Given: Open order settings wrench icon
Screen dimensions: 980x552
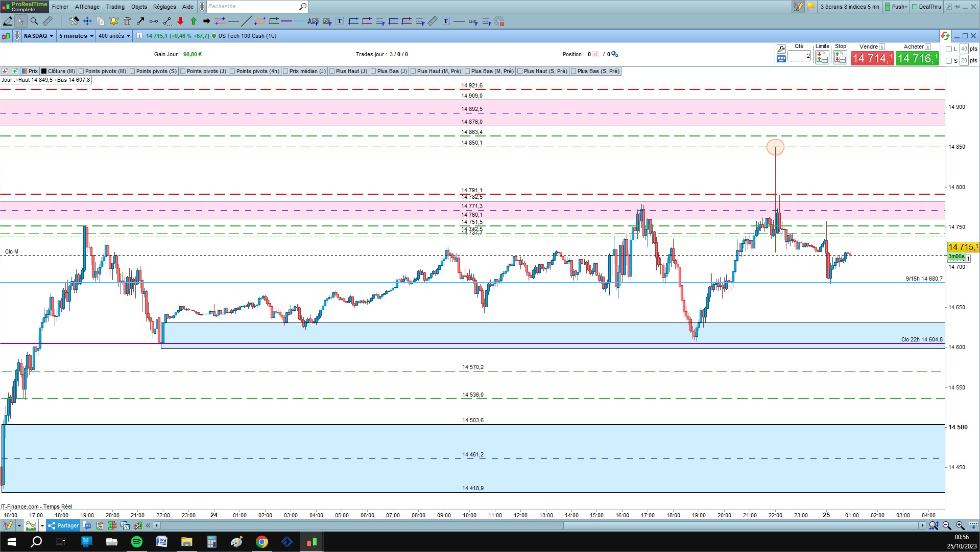Looking at the screenshot, I should click(x=781, y=49).
